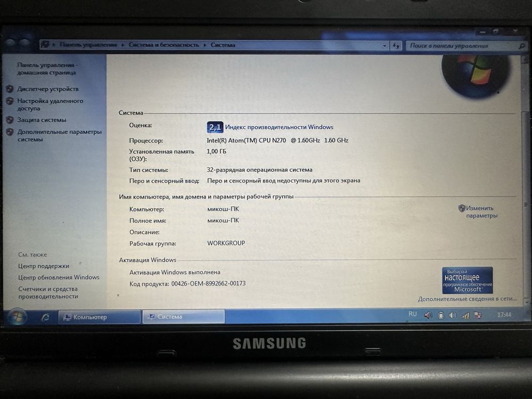This screenshot has width=532, height=399.
Task: Expand the address bar history dropdown
Action: click(385, 45)
